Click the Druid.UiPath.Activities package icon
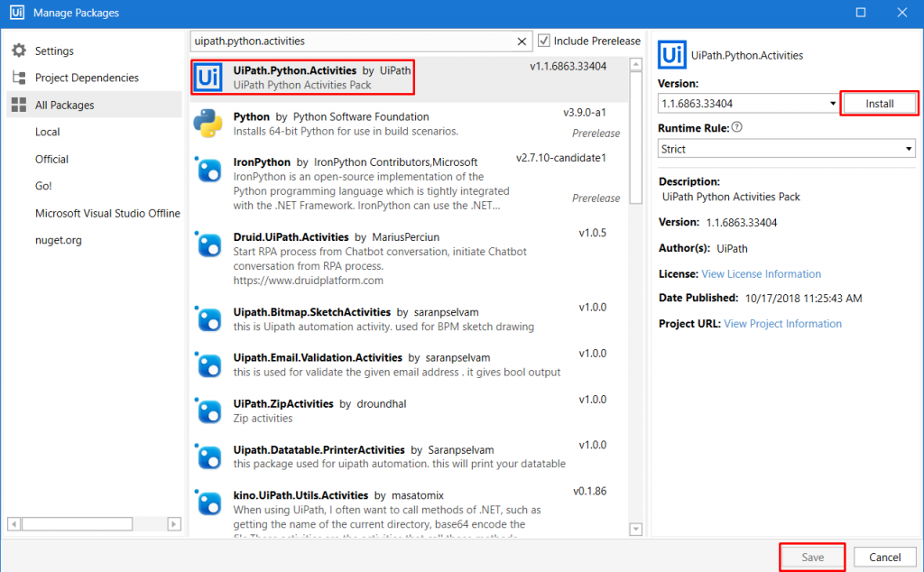Image resolution: width=924 pixels, height=572 pixels. coord(208,244)
